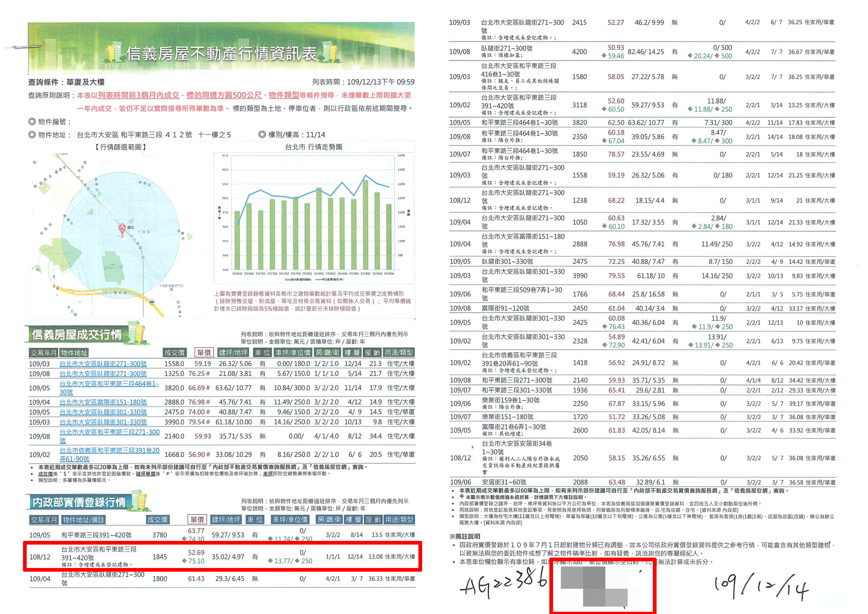
Task: Open the 富陽街151-180號 address link
Action: (103, 402)
